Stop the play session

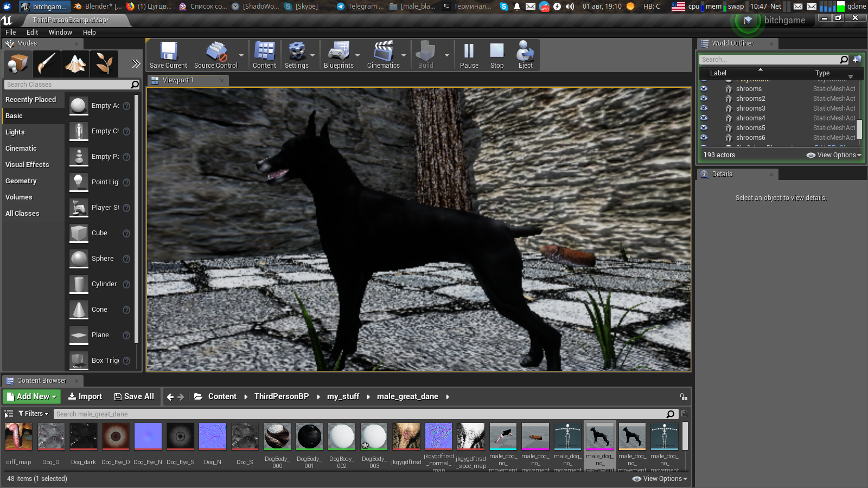497,55
